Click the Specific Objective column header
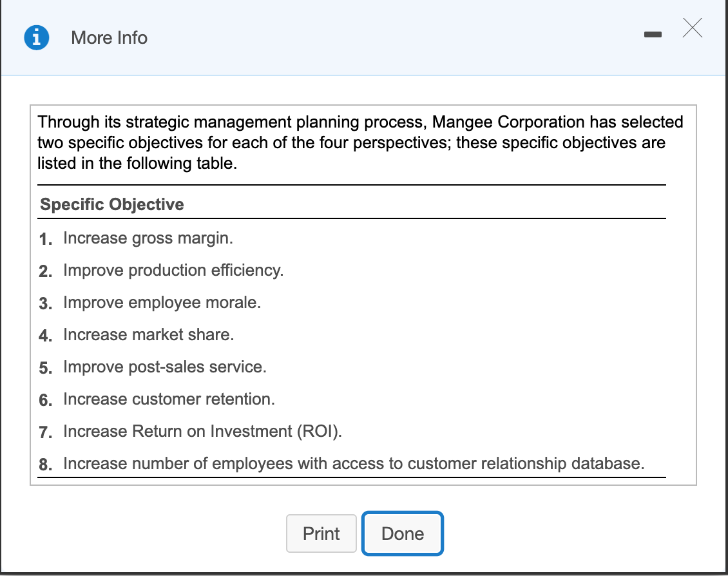 [111, 204]
